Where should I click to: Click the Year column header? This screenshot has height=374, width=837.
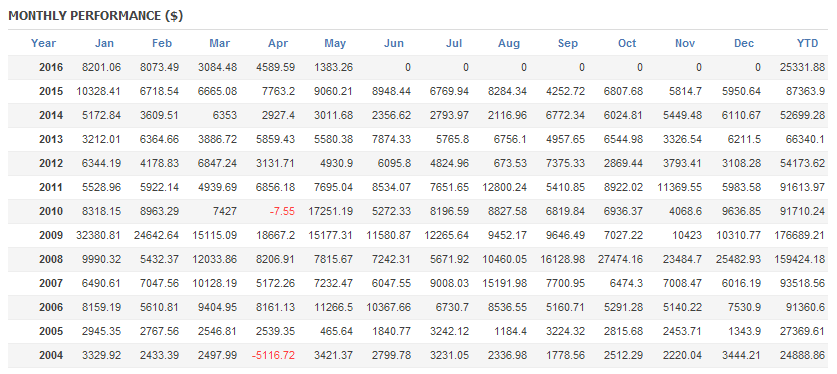coord(43,44)
